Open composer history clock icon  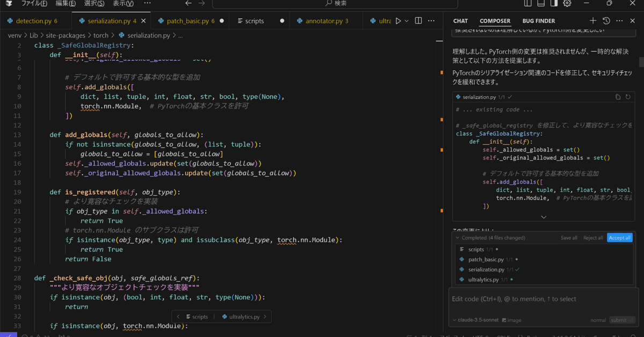pos(606,21)
